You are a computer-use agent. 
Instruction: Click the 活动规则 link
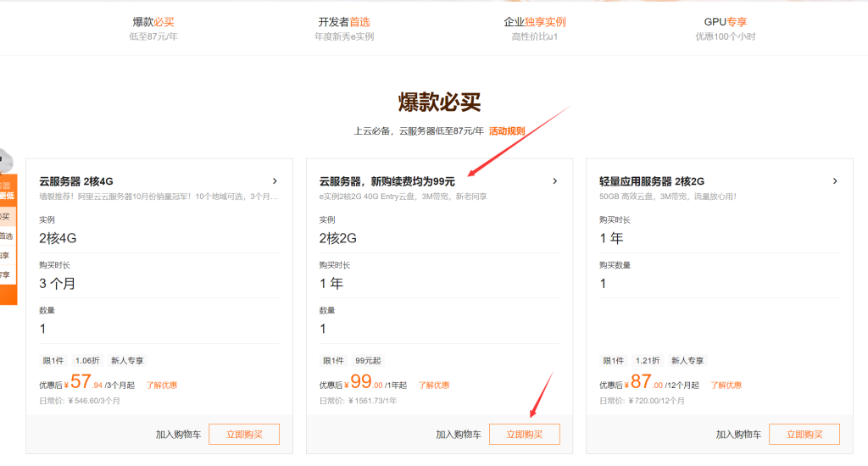pyautogui.click(x=507, y=131)
